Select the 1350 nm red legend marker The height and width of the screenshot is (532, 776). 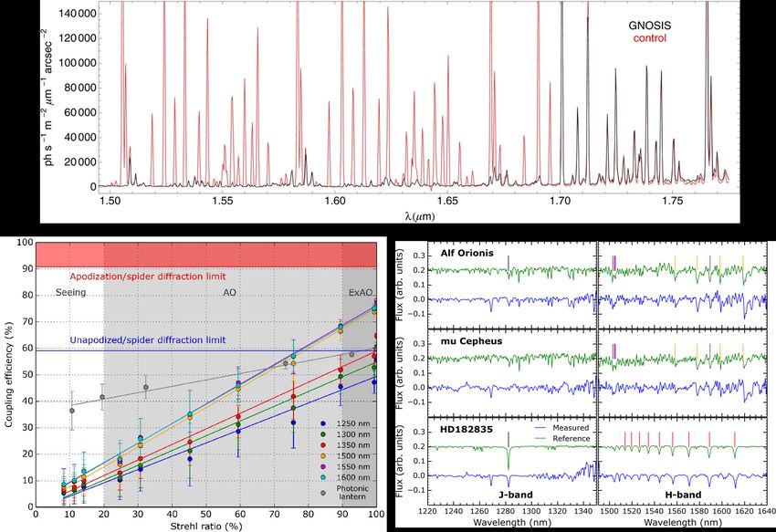(x=323, y=445)
